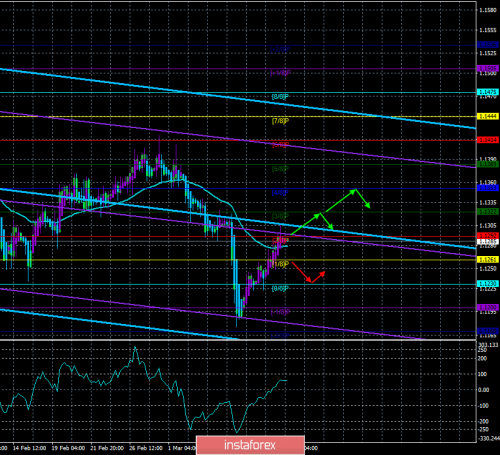Click the 1.1555 price axis label

[x=488, y=30]
